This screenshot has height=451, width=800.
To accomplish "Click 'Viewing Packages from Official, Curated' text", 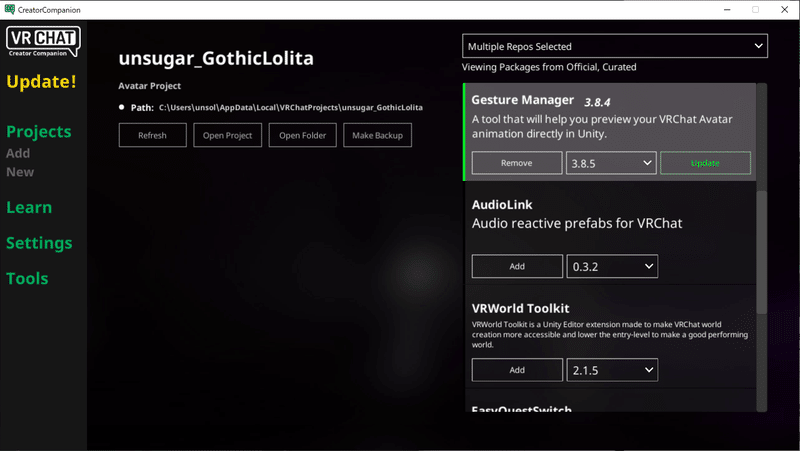I will point(549,67).
